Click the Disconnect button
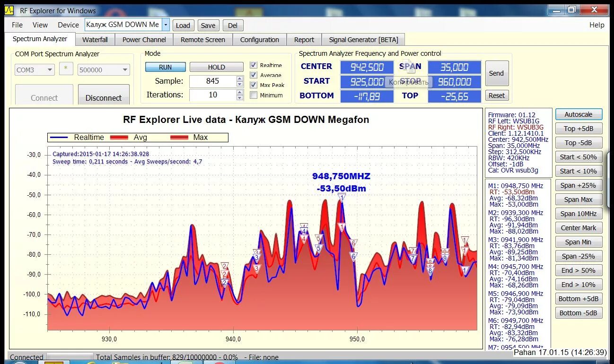Image resolution: width=614 pixels, height=364 pixels. coord(104,95)
